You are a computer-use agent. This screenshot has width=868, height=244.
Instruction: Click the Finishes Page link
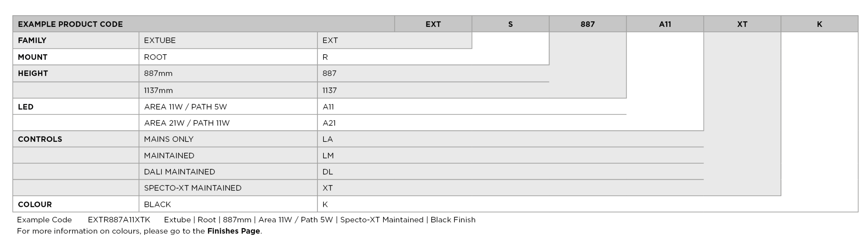[x=233, y=231]
